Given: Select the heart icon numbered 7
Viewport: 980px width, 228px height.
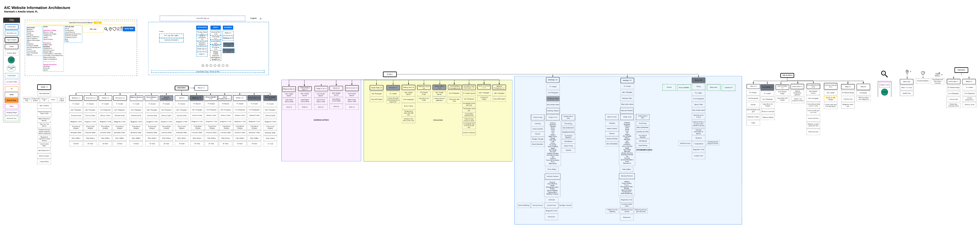Looking at the screenshot, I should (923, 73).
